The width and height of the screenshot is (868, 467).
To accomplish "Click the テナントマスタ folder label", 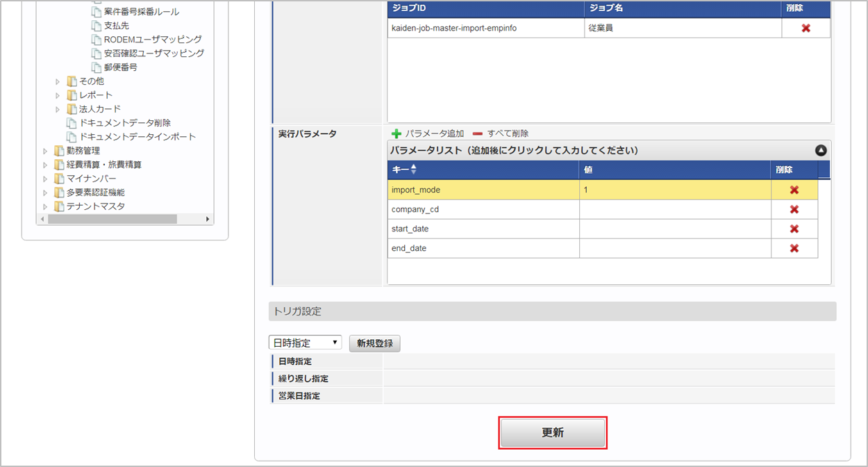I will pos(96,206).
